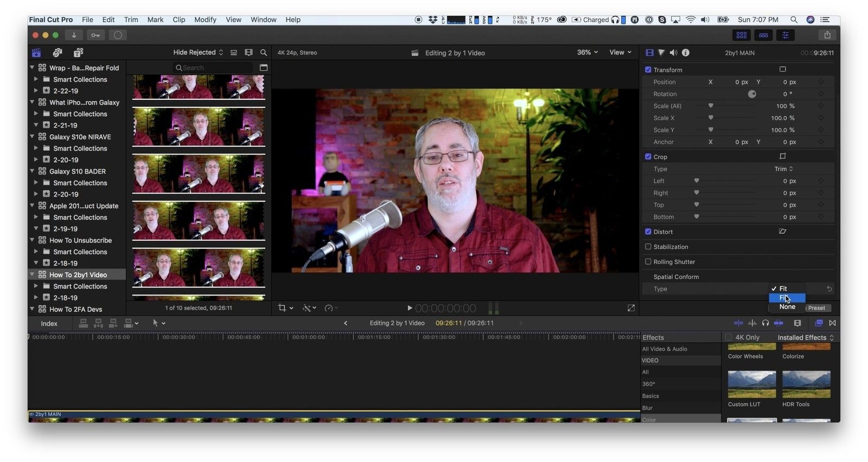
Task: Select the How To 2by1 Video library
Action: (x=78, y=275)
